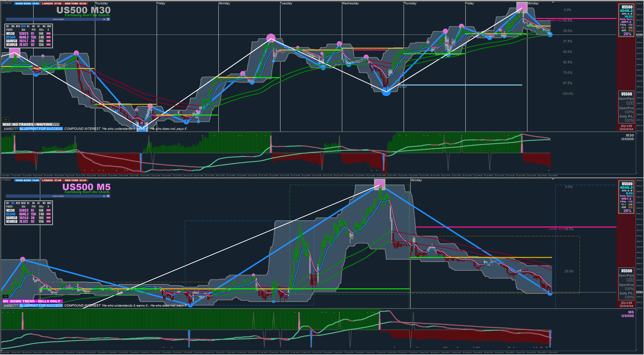644x355 pixels.
Task: Select D1 timeframe in top chart panel
Action: click(39, 26)
